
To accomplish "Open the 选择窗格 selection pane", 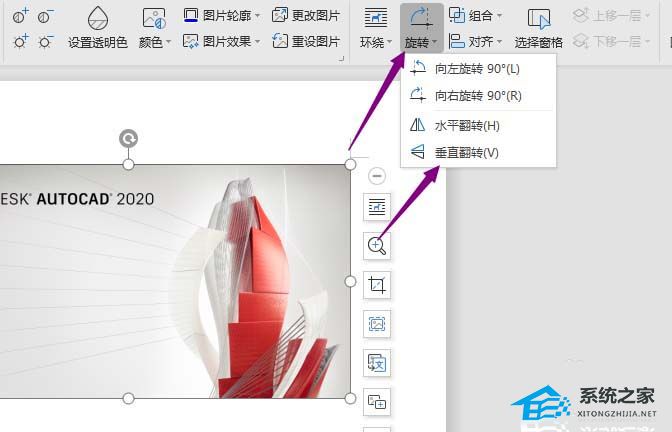I will click(x=539, y=27).
